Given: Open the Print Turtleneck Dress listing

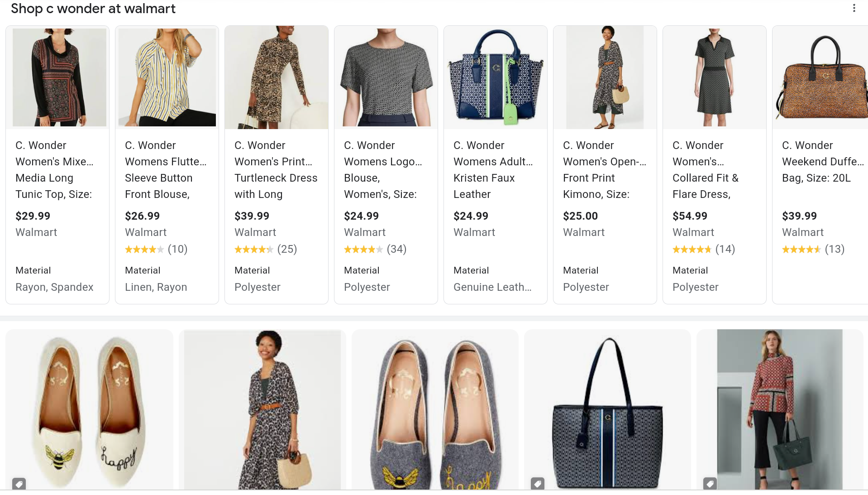Looking at the screenshot, I should click(276, 169).
